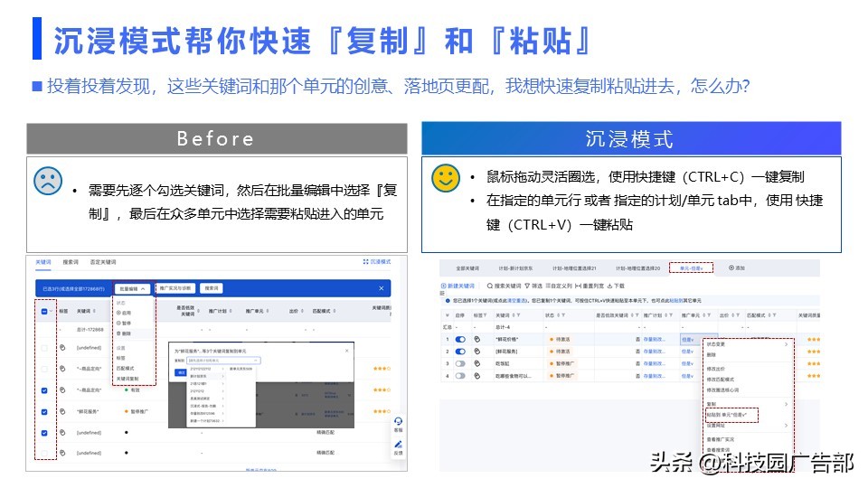The image size is (868, 488).
Task: Switch to the 全部关键词 tab
Action: (x=467, y=267)
